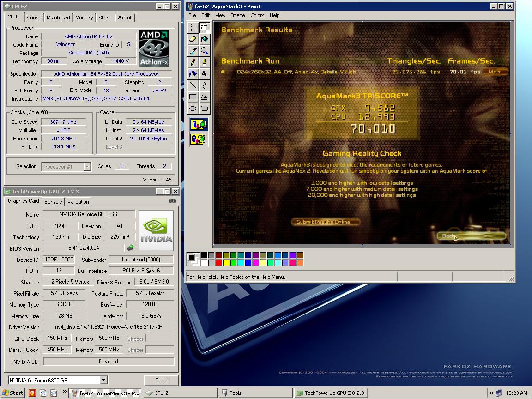The height and width of the screenshot is (399, 532).
Task: Open the View menu in Paint
Action: (220, 15)
